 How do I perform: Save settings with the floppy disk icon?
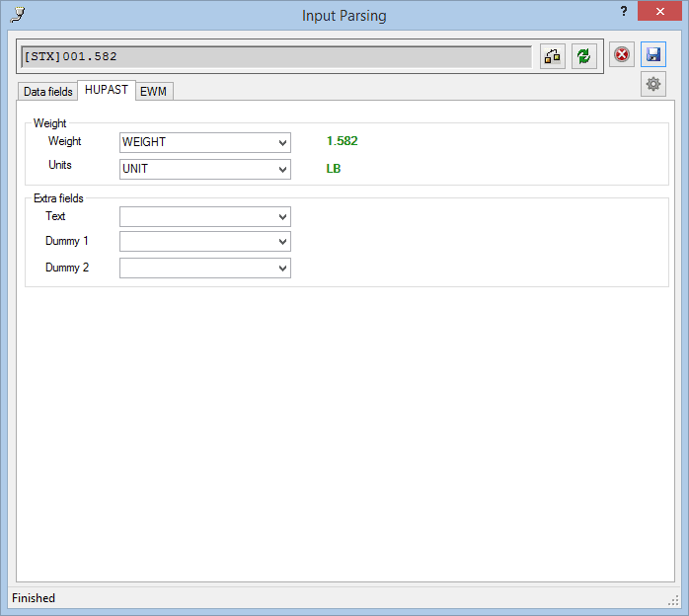(653, 55)
